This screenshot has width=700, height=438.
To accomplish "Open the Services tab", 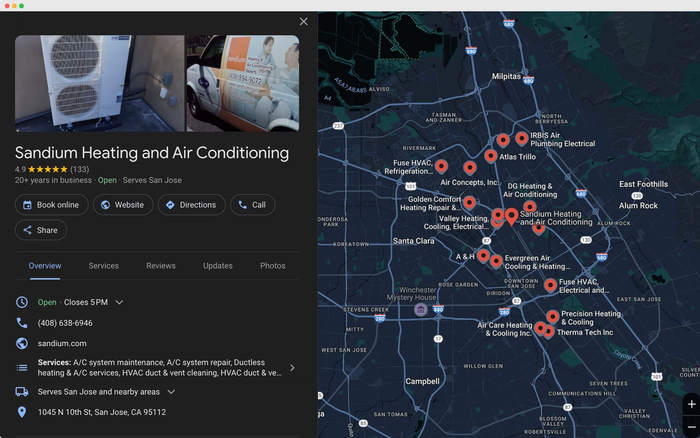I will pos(104,266).
